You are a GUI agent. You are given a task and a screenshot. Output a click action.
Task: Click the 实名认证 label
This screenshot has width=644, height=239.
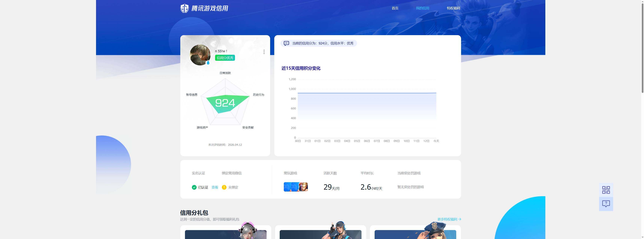pos(198,173)
